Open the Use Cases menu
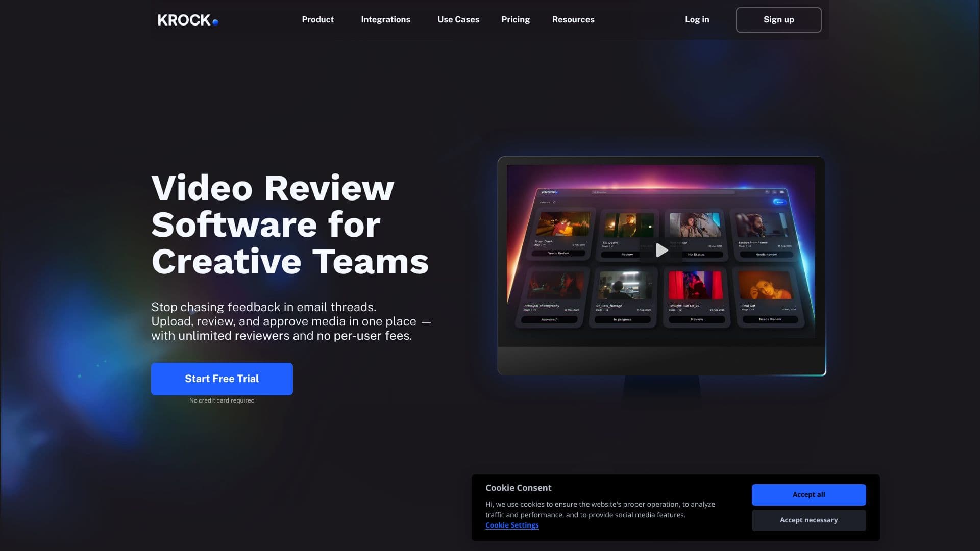The width and height of the screenshot is (980, 551). [x=458, y=19]
